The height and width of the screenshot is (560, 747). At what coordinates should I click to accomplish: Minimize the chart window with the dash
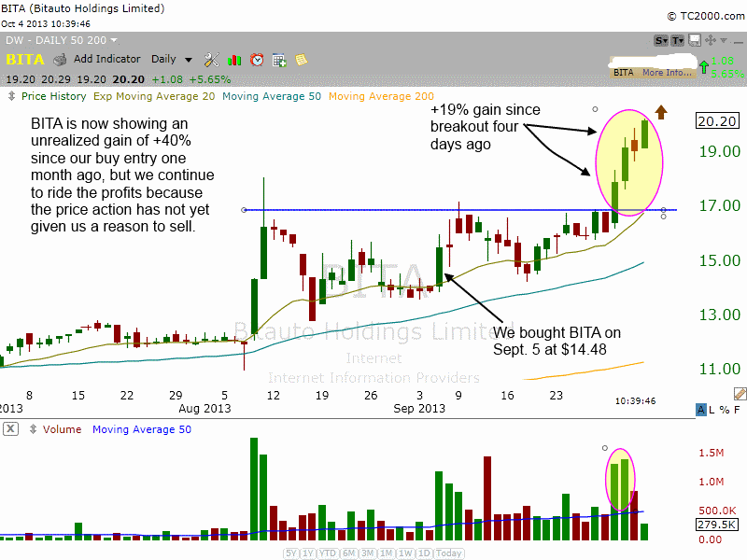coord(738,42)
